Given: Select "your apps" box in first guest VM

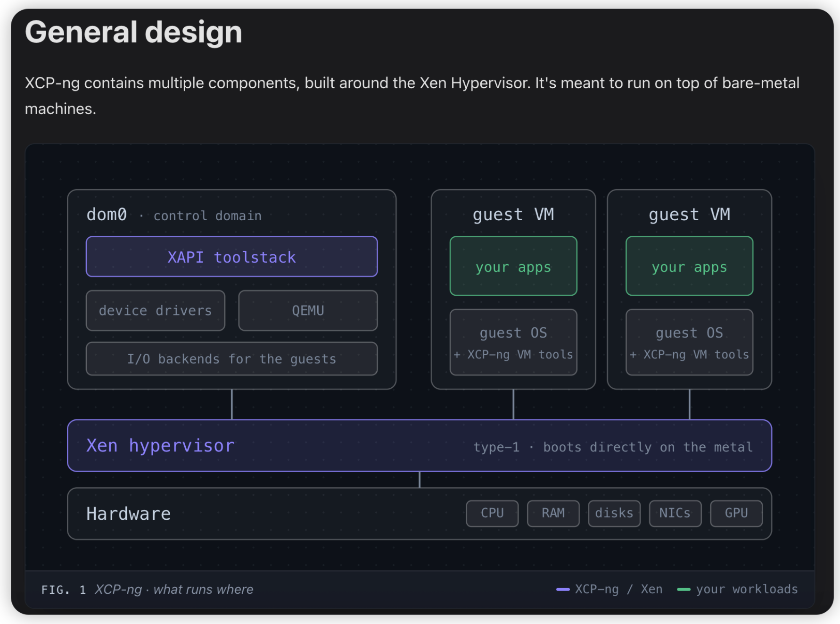Looking at the screenshot, I should tap(513, 266).
